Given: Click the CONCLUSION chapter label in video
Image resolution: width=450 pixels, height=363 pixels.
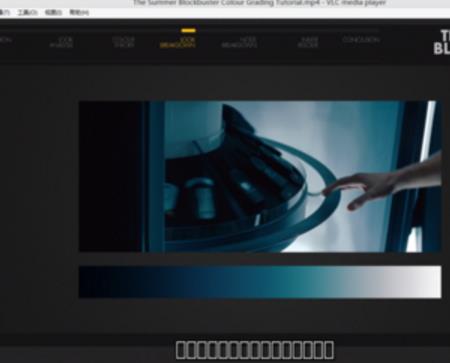Looking at the screenshot, I should coord(361,40).
